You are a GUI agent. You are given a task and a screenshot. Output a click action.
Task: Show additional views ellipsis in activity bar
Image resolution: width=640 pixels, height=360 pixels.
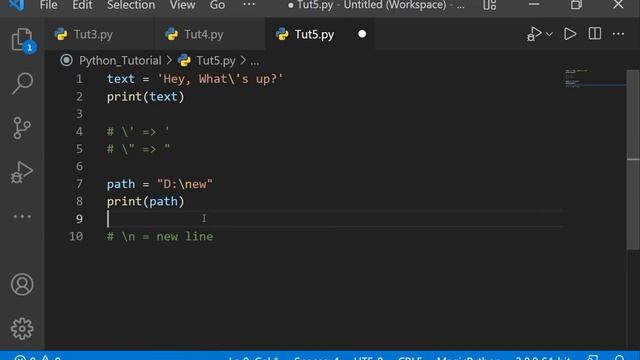22,216
